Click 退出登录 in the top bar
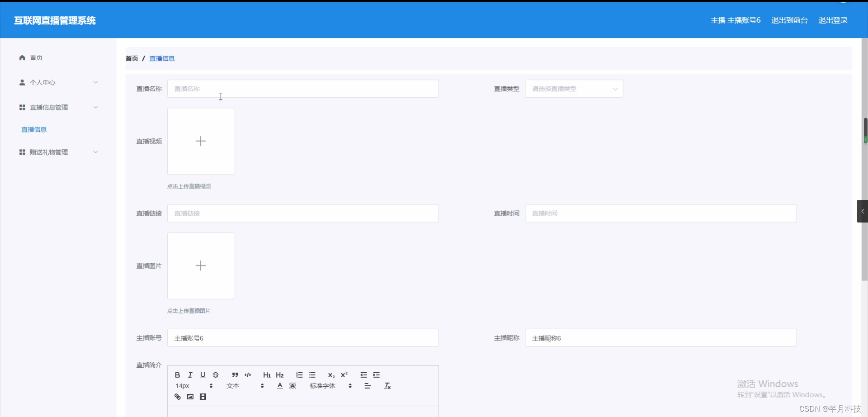The width and height of the screenshot is (868, 417). click(833, 20)
